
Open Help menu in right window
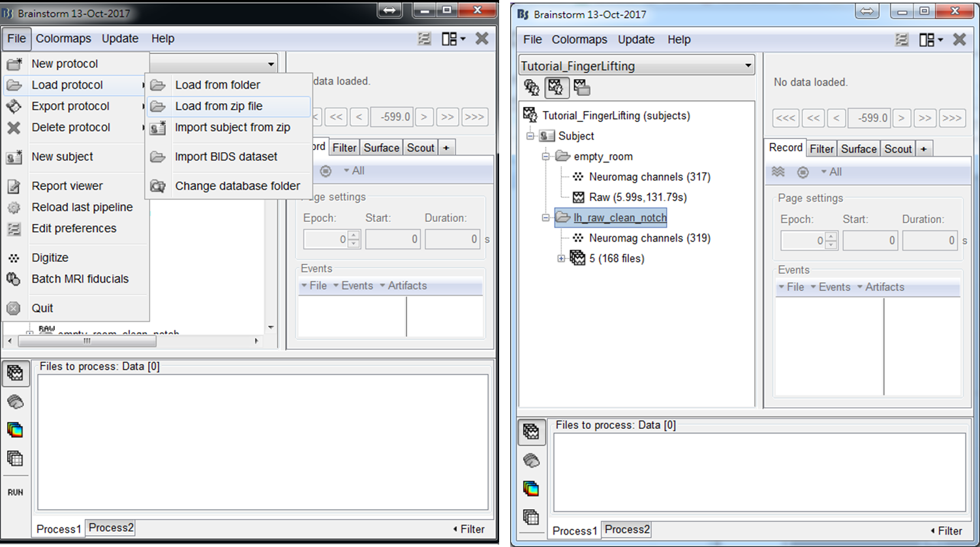(679, 39)
